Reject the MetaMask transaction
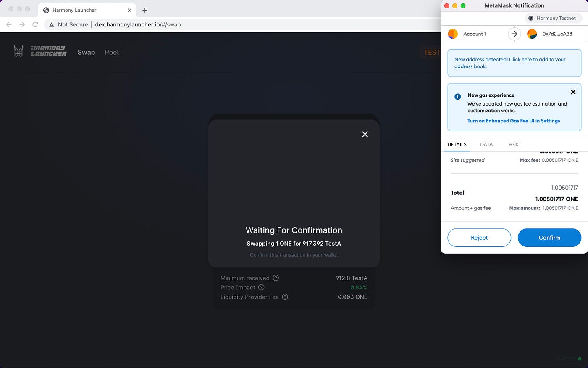Image resolution: width=588 pixels, height=368 pixels. [479, 238]
